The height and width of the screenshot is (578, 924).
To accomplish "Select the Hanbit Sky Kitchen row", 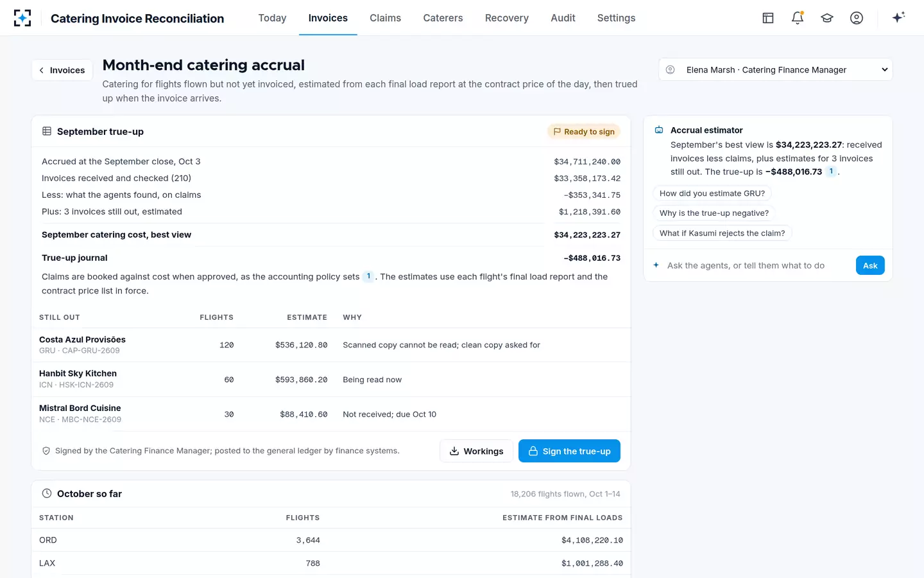I will click(331, 380).
